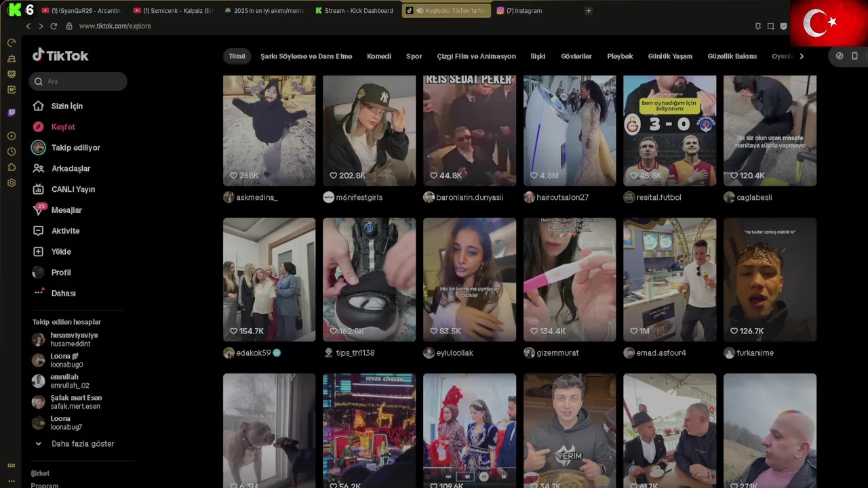The height and width of the screenshot is (488, 868).
Task: Switch to iSyanQaR26 YouTube tab
Action: point(81,11)
